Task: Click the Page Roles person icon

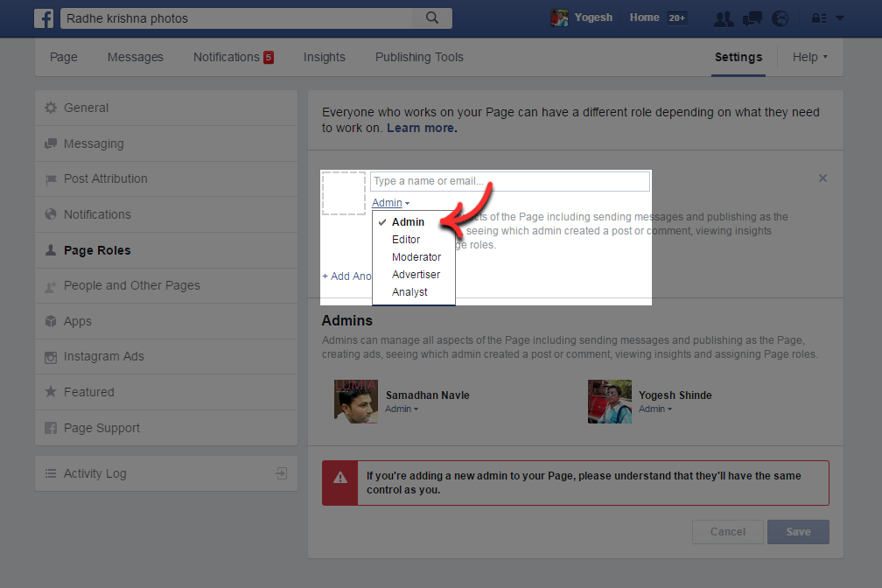Action: coord(51,250)
